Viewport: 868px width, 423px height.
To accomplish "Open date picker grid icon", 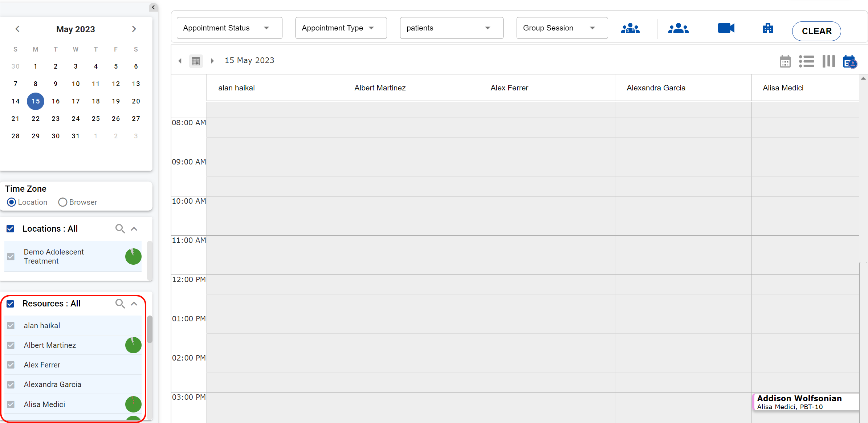I will [196, 61].
